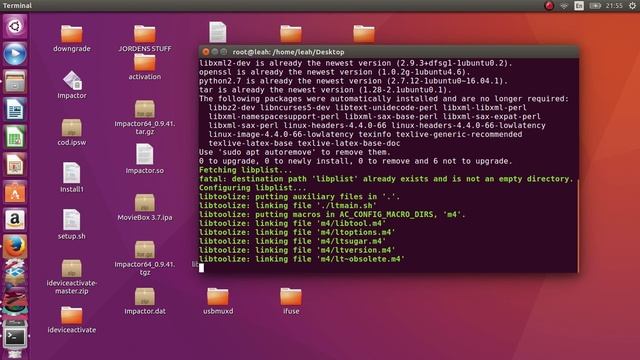The image size is (640, 360).
Task: Click the terminal scrollbar handle
Action: (578, 225)
